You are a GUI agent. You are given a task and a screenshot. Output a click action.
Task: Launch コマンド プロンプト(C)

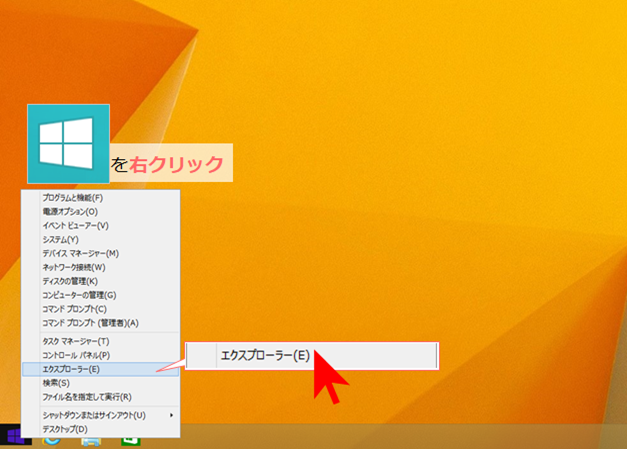tap(100, 309)
